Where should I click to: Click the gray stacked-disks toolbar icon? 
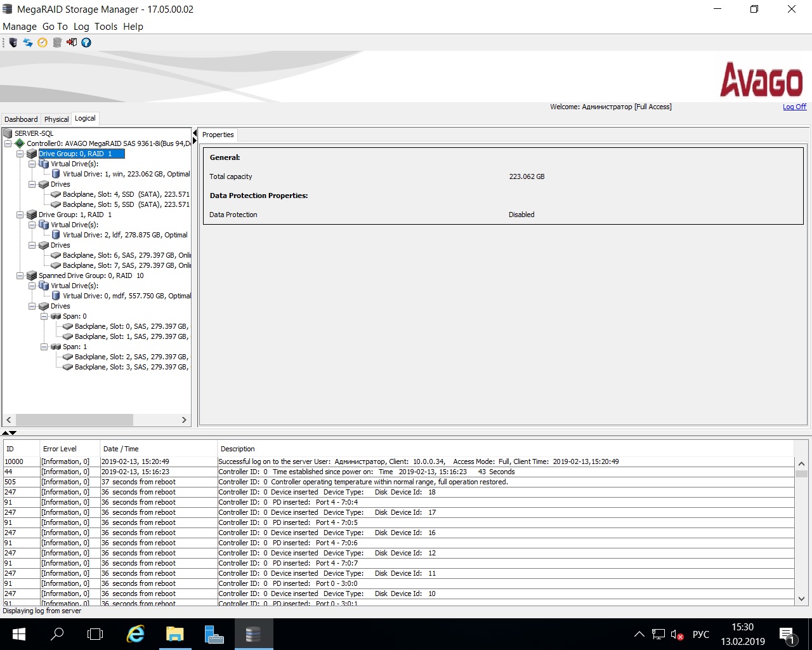pos(57,43)
